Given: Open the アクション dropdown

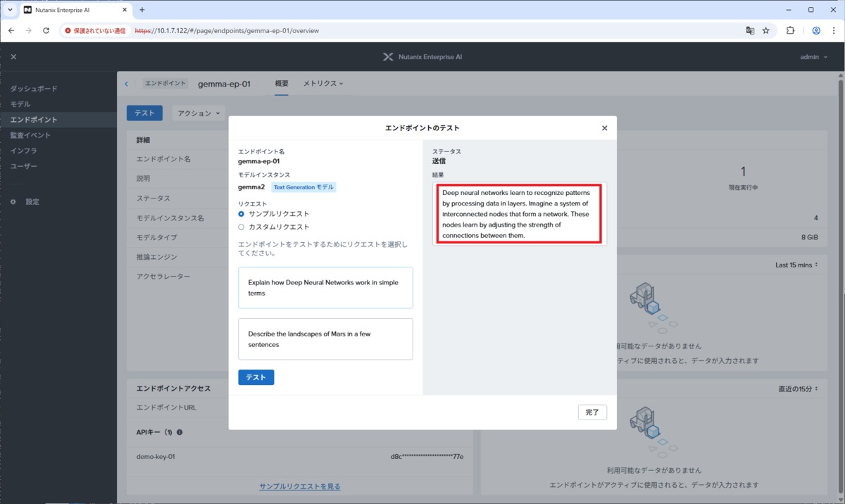Looking at the screenshot, I should pos(199,113).
